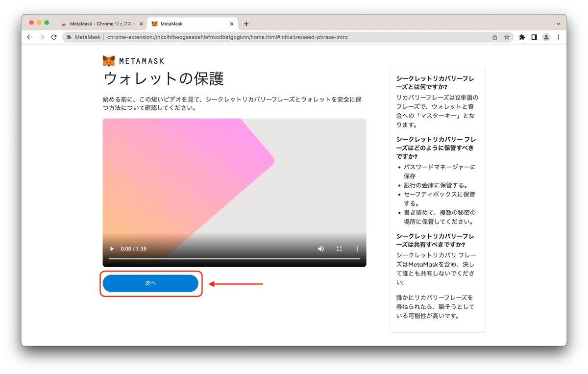Click the video preview area
The width and height of the screenshot is (588, 374).
(x=234, y=192)
